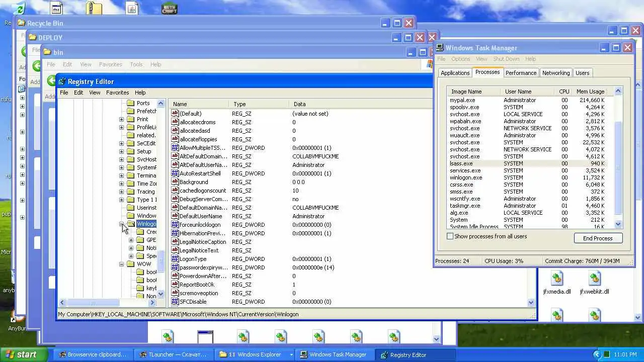Screen dimensions: 644x362
Task: Click registry tree horizontal scrollbar thumb
Action: pyautogui.click(x=93, y=303)
